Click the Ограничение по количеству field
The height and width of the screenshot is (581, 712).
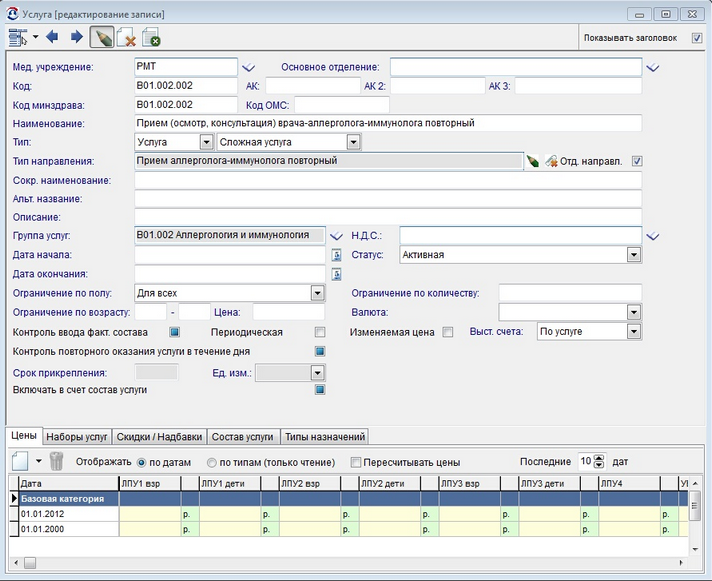[x=570, y=293]
